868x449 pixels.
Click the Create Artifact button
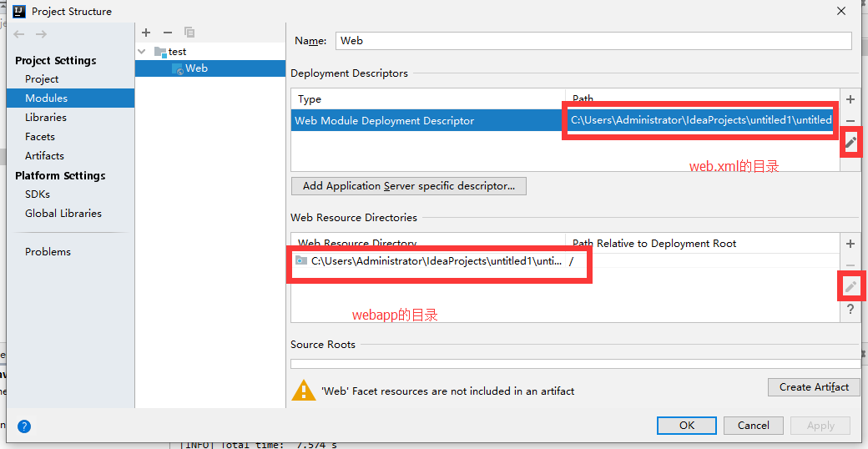(x=814, y=387)
